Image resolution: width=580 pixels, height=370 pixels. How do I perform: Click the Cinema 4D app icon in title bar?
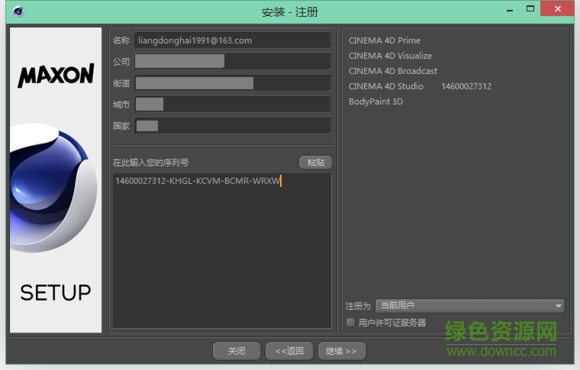[18, 11]
